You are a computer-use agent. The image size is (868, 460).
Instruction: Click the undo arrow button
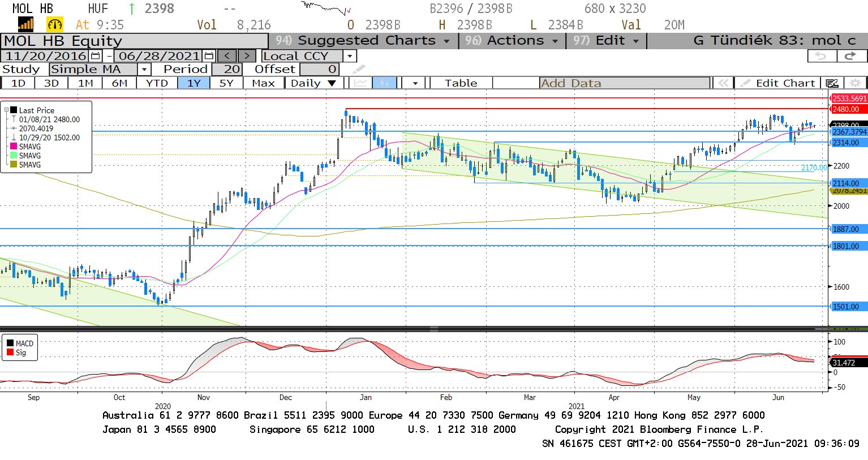(x=821, y=55)
